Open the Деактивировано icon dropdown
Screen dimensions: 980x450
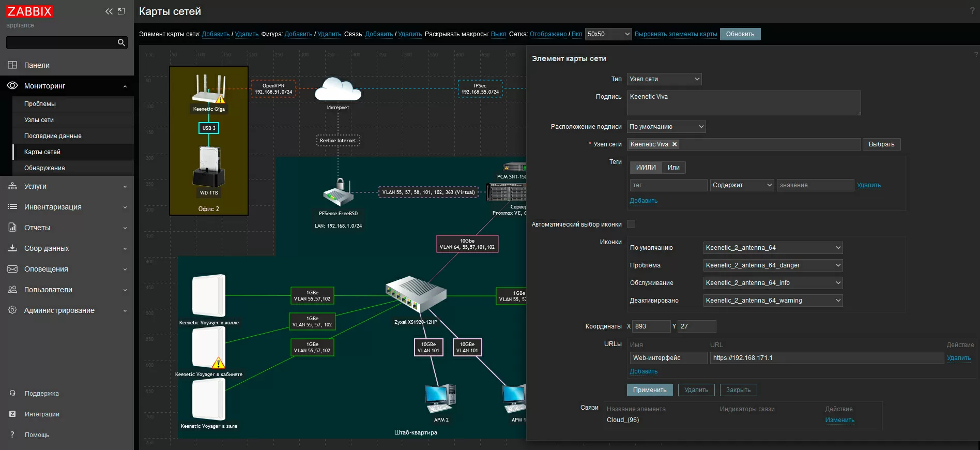click(773, 301)
